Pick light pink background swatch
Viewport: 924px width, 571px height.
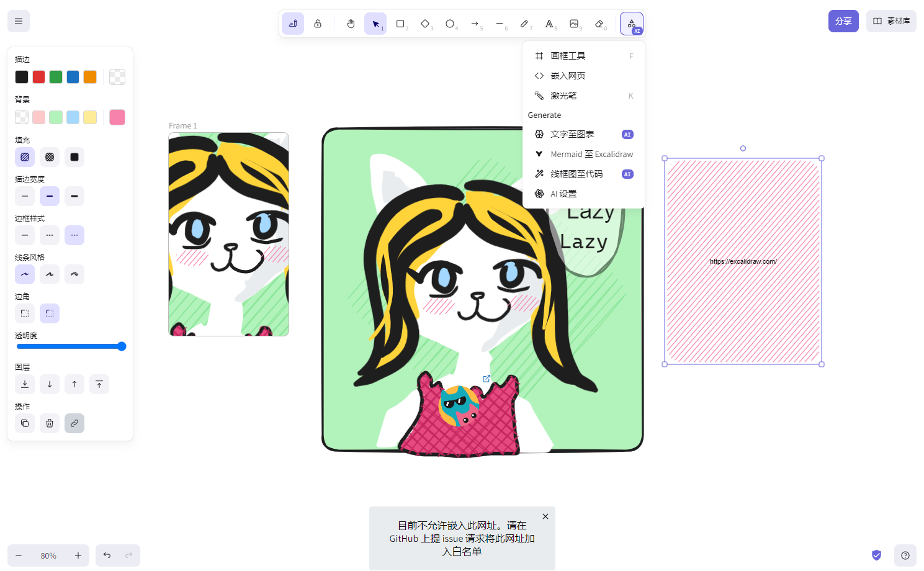tap(38, 117)
